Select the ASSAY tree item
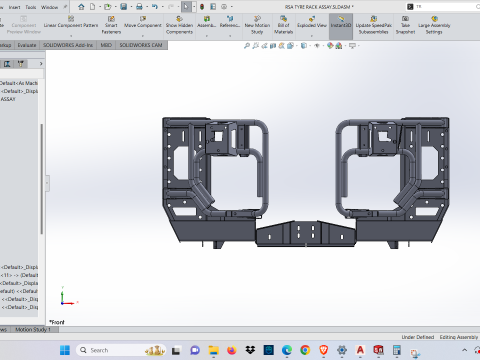The height and width of the screenshot is (360, 480). pyautogui.click(x=8, y=99)
